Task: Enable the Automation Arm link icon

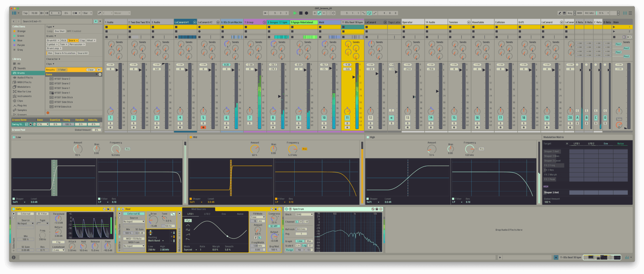Action: (x=319, y=13)
